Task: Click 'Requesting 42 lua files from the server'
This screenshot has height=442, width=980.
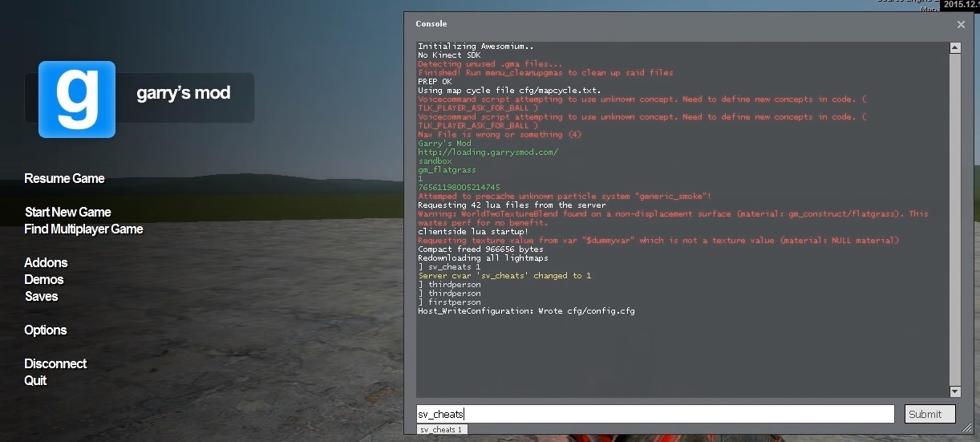Action: tap(512, 205)
